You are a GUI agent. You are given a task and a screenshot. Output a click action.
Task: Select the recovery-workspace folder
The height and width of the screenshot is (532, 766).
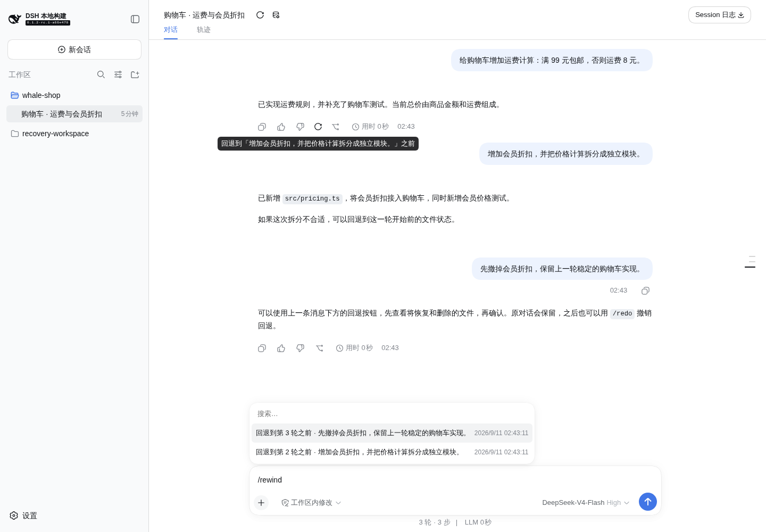click(x=74, y=134)
